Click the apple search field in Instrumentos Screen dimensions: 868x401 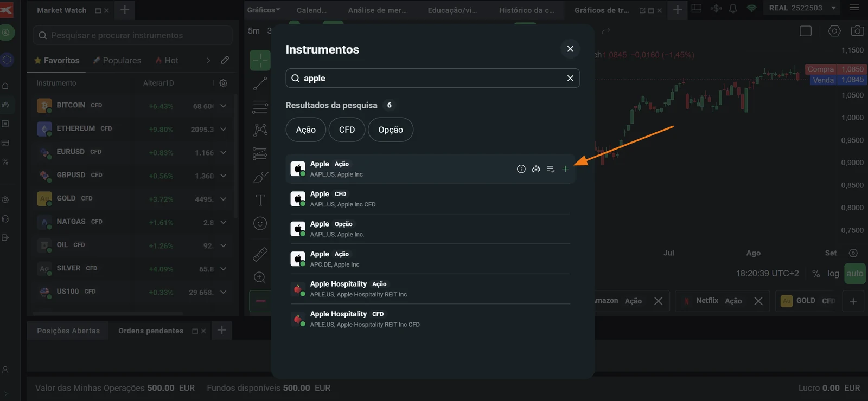tap(432, 78)
